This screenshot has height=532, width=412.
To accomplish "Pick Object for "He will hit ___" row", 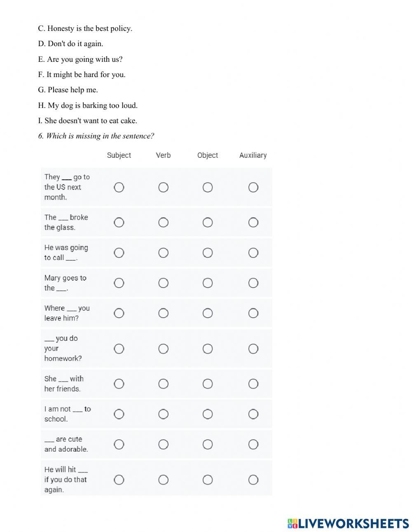I will 208,480.
